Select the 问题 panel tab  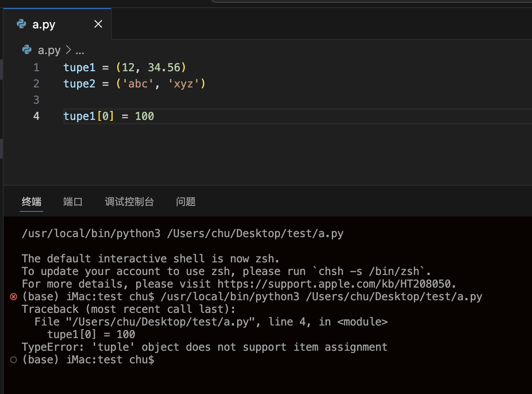tap(186, 202)
